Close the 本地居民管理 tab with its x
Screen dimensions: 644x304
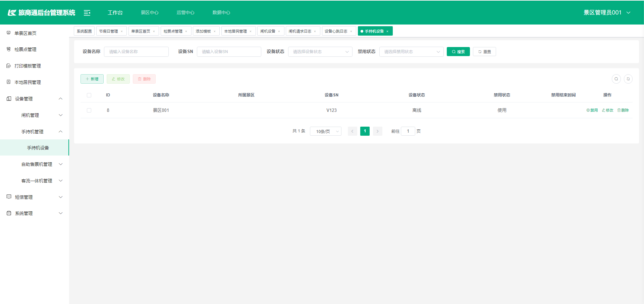(251, 31)
